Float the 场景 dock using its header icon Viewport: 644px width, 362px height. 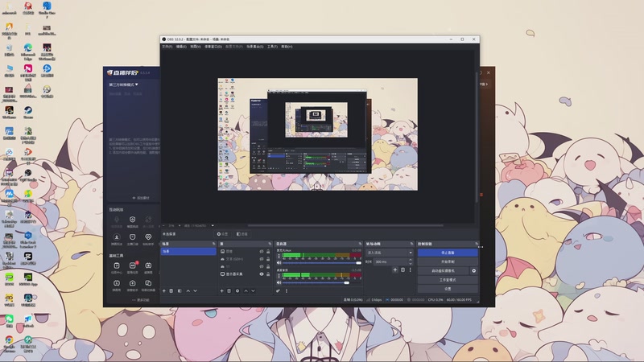point(213,244)
